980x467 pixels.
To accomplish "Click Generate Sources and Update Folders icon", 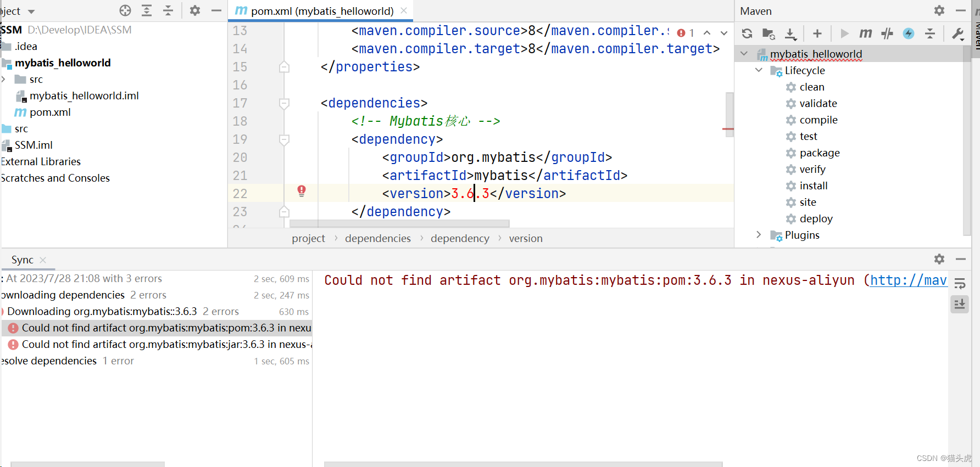I will [769, 33].
